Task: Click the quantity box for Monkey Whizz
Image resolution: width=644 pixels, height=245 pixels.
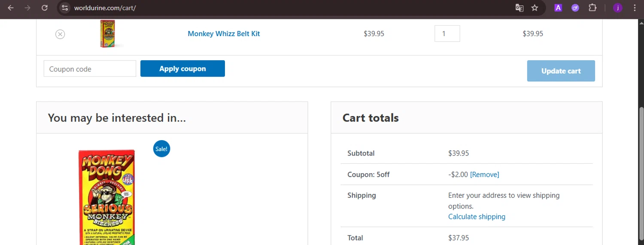Action: pyautogui.click(x=447, y=34)
